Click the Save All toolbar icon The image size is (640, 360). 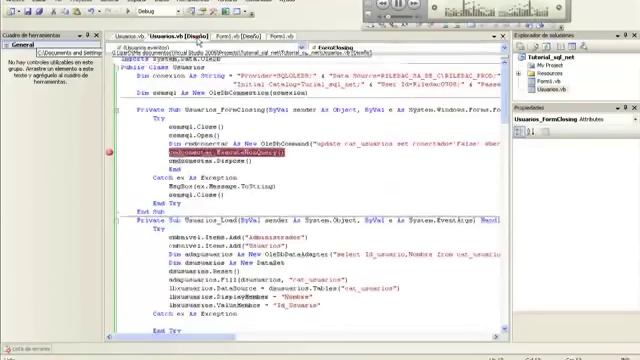point(39,11)
